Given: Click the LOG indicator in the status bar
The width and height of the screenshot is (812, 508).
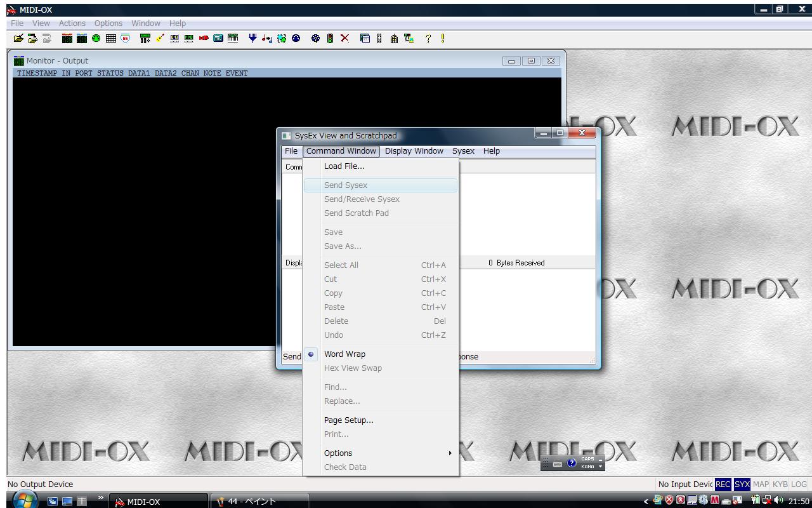Looking at the screenshot, I should point(799,485).
